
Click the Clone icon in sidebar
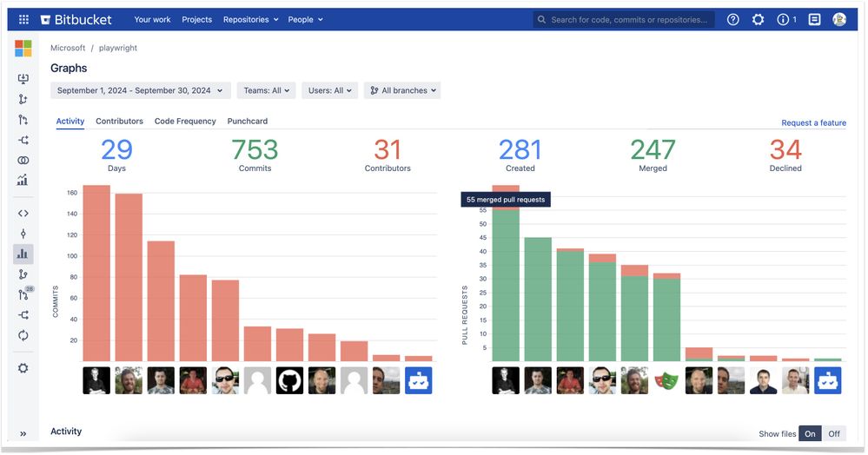pyautogui.click(x=23, y=79)
